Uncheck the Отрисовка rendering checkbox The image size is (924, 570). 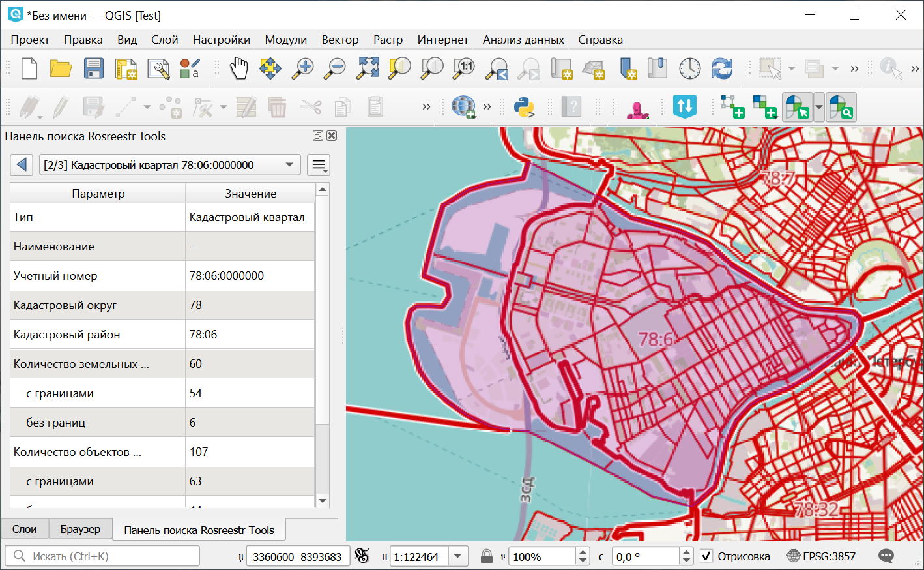tap(706, 556)
